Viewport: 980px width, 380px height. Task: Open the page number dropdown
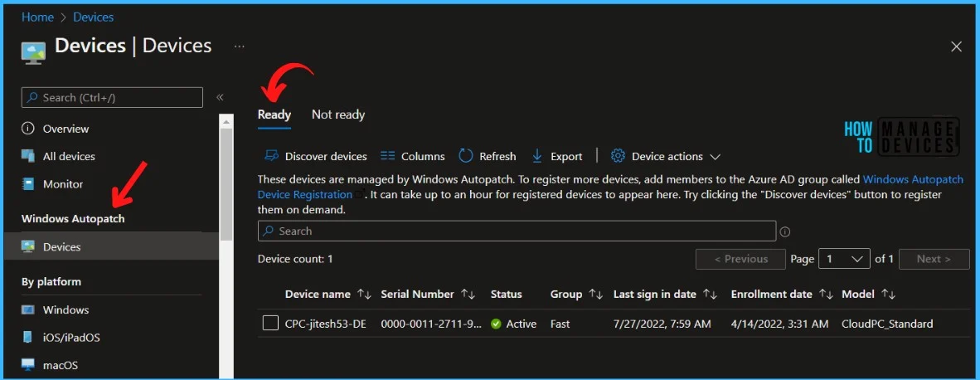coord(844,259)
